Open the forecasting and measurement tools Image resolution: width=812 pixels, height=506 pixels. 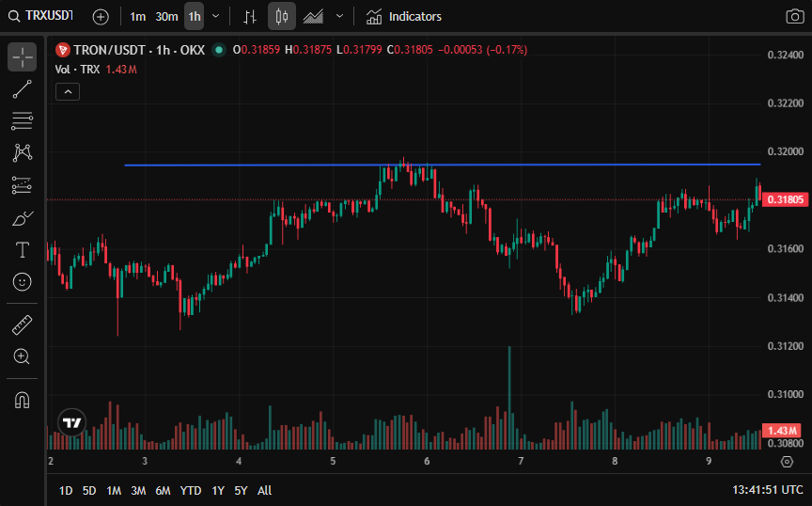tap(22, 185)
